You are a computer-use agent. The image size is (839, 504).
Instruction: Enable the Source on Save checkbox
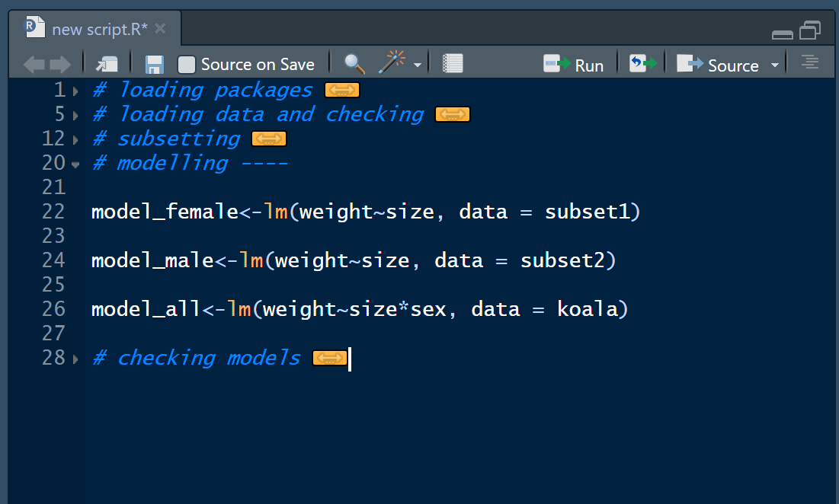(x=187, y=65)
